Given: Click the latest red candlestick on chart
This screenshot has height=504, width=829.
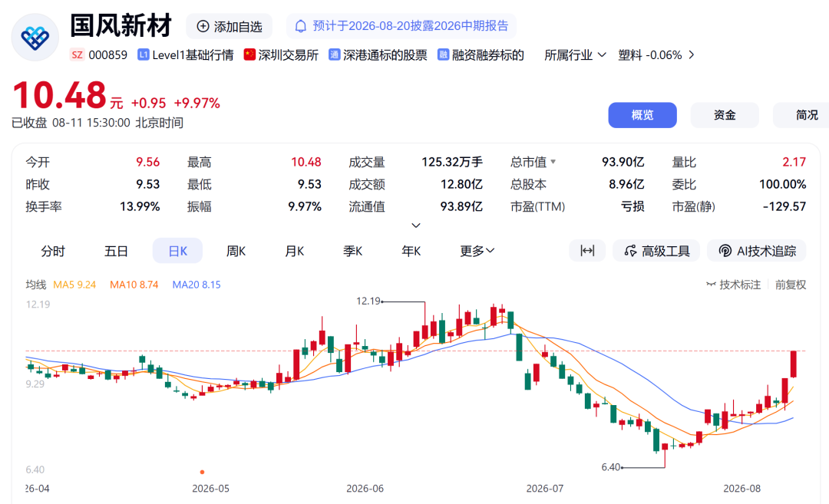Looking at the screenshot, I should point(794,364).
